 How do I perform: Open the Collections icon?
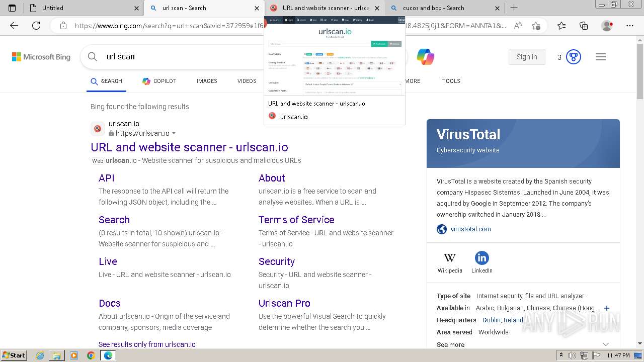tap(584, 26)
